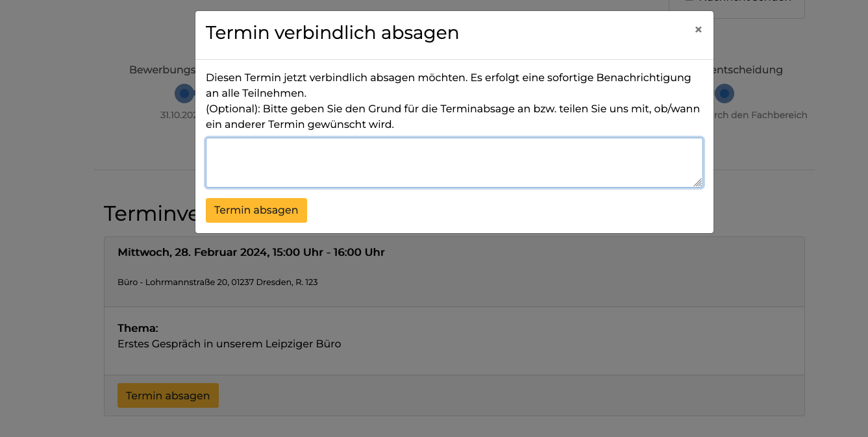Click the text area resize handle
This screenshot has width=868, height=437.
point(698,183)
